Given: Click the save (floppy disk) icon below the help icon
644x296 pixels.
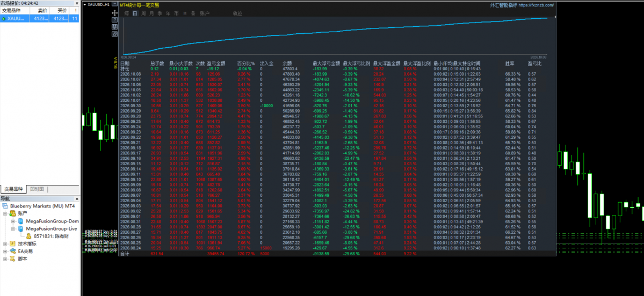Looking at the screenshot, I should (x=114, y=27).
